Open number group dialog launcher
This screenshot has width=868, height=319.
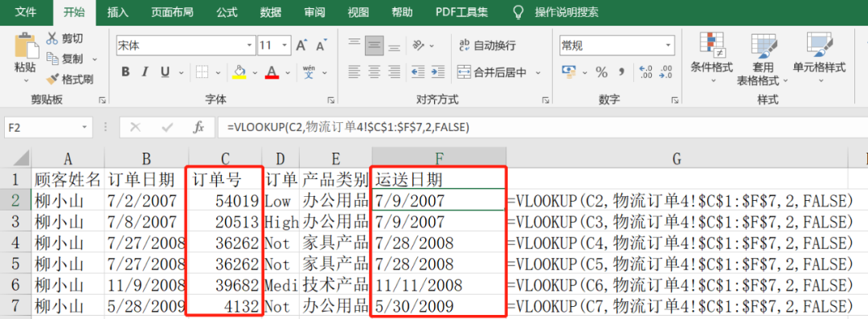coord(675,100)
